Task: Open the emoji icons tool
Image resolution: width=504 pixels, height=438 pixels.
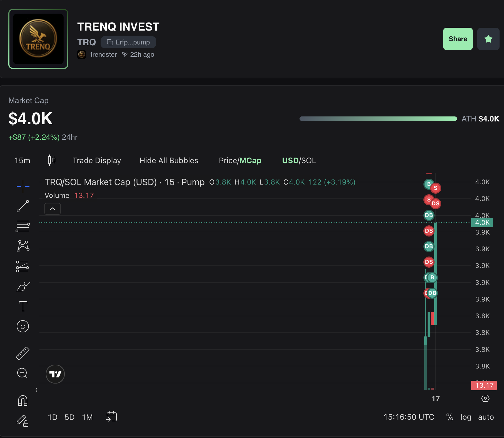Action: click(x=23, y=326)
